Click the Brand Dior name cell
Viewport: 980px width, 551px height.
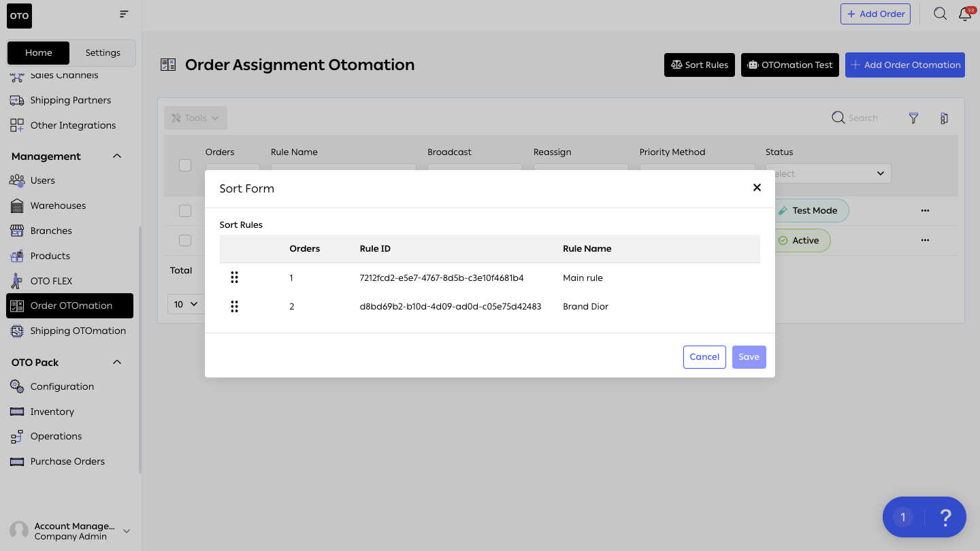(586, 307)
